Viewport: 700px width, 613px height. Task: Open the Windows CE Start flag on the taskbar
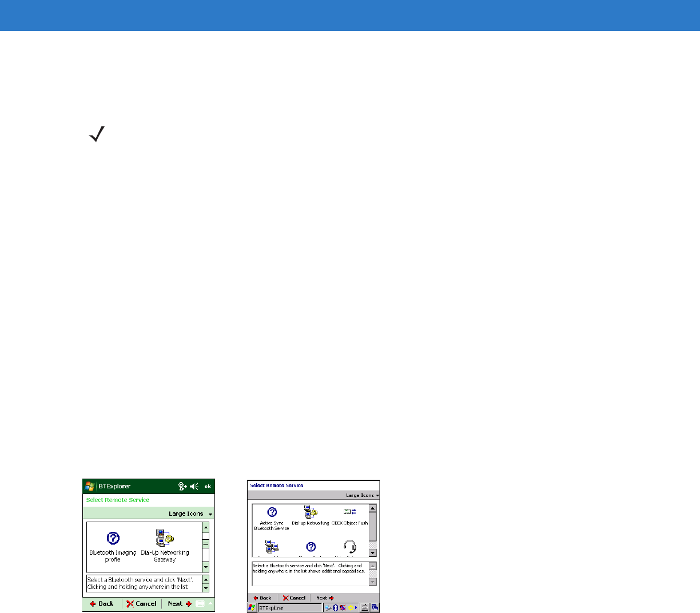click(252, 608)
